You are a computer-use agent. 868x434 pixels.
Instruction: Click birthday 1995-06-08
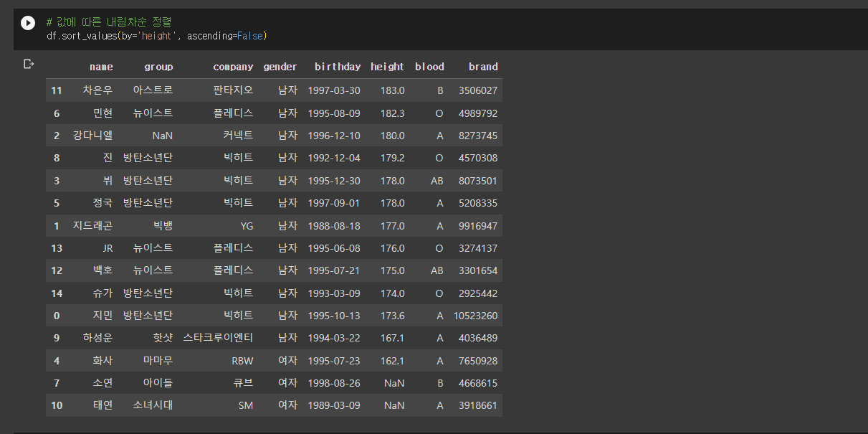[334, 248]
